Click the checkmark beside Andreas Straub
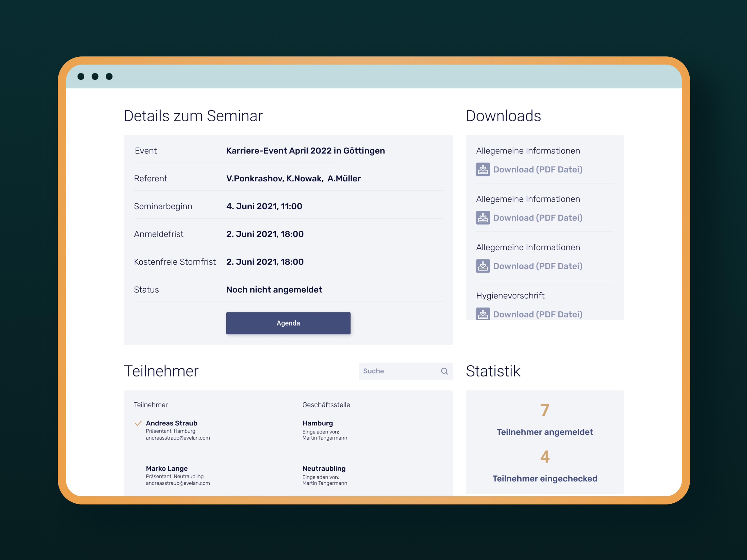Screen dimensions: 747x560 click(138, 423)
